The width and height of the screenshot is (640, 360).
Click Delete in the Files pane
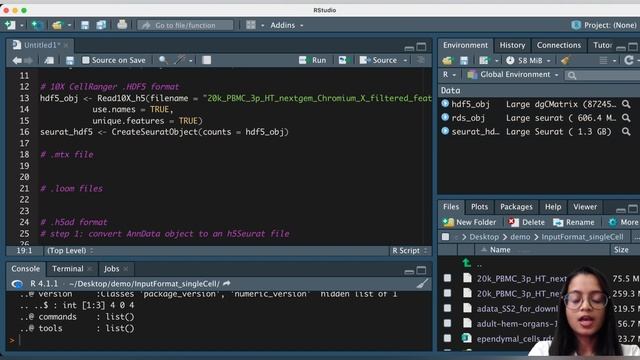tap(526, 222)
